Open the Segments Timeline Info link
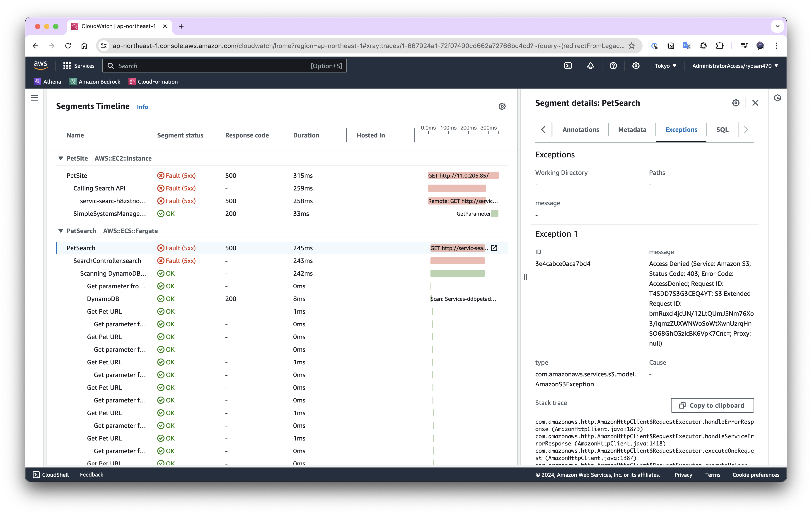 [142, 107]
